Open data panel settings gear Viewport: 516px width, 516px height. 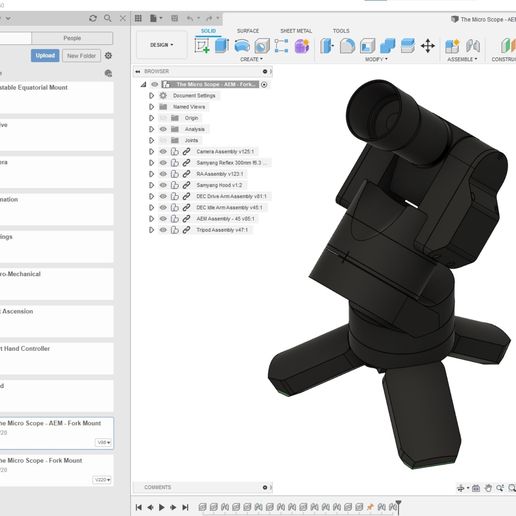click(108, 55)
